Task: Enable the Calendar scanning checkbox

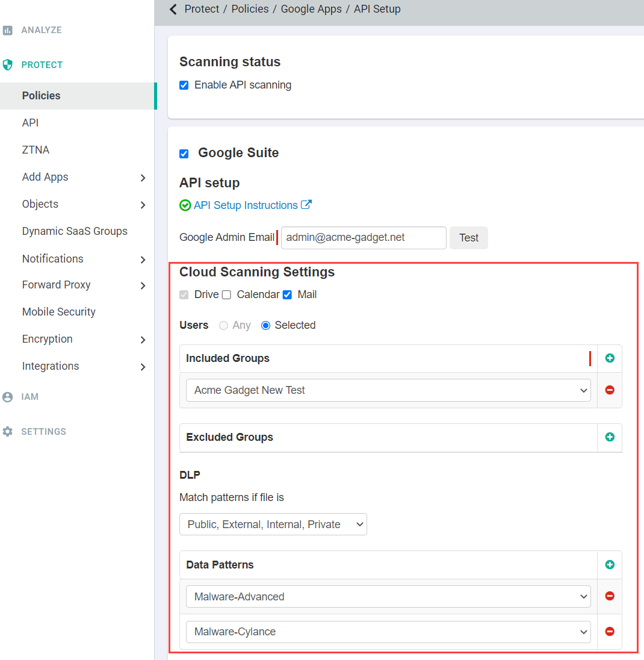Action: [x=226, y=294]
